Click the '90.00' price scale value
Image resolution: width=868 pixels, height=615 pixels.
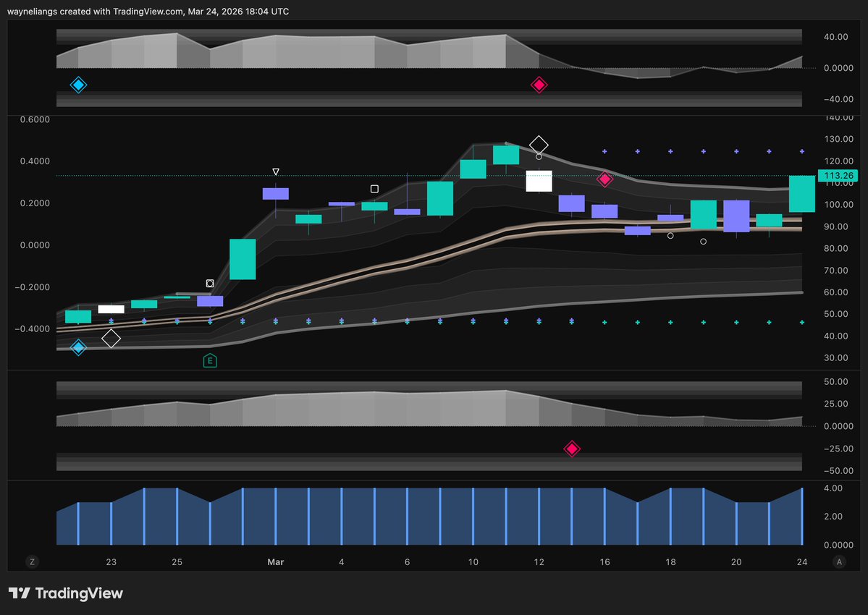click(836, 226)
